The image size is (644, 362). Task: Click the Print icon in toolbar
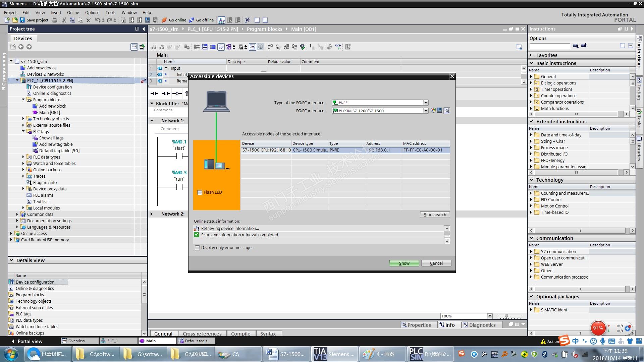[x=55, y=20]
